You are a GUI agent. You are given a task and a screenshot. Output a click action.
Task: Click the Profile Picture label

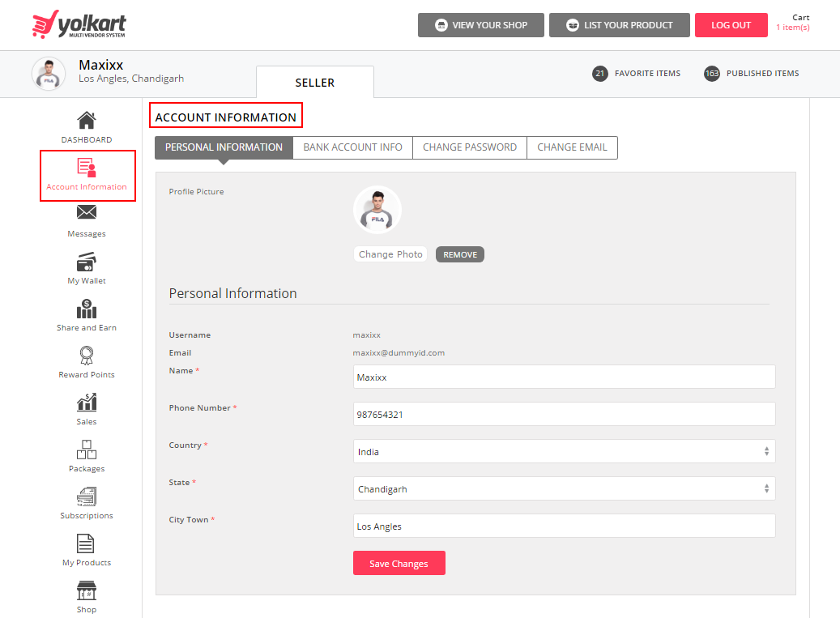[196, 192]
